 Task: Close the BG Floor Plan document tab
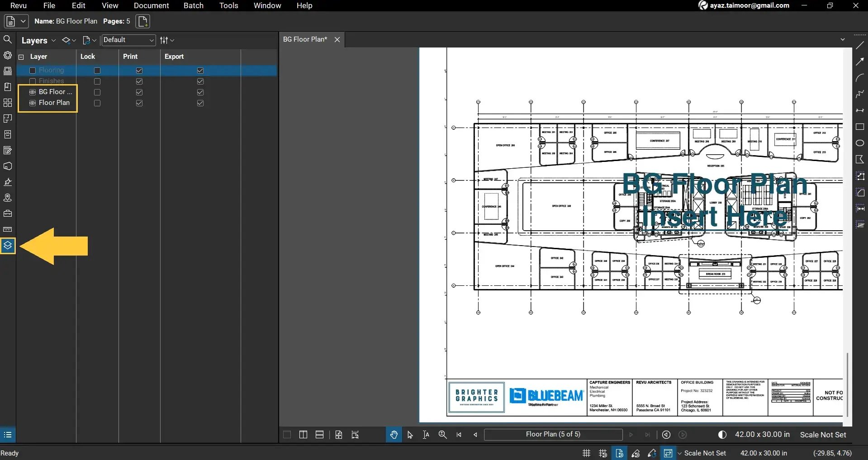click(337, 39)
